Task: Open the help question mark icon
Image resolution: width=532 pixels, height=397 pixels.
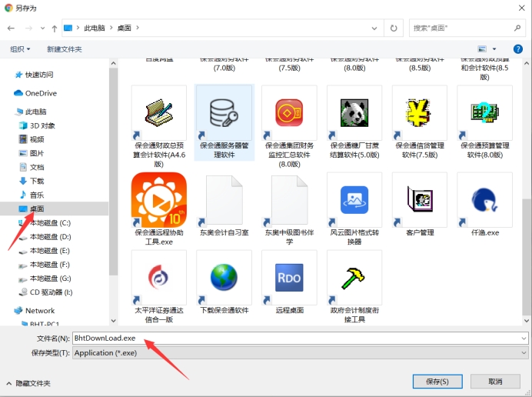Action: tap(517, 49)
